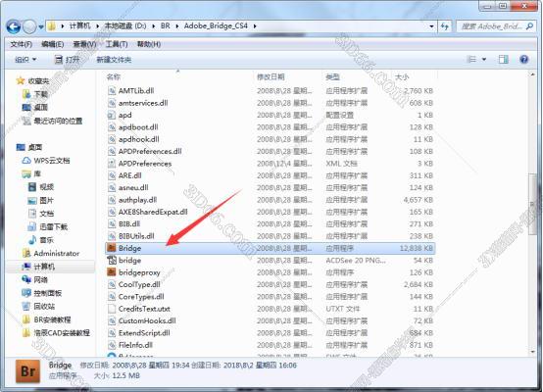Open 迅雷下载 in the sidebar
This screenshot has height=392, width=543.
(x=48, y=226)
